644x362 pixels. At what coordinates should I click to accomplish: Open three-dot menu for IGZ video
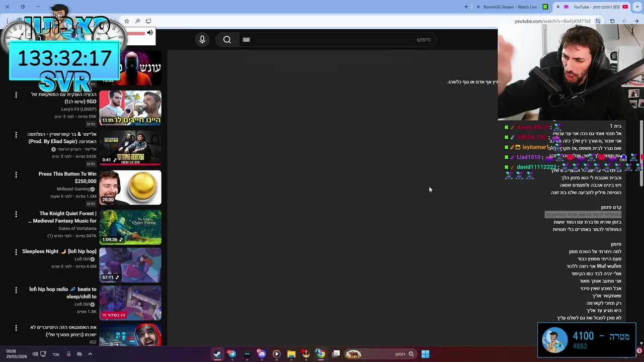coord(16,328)
